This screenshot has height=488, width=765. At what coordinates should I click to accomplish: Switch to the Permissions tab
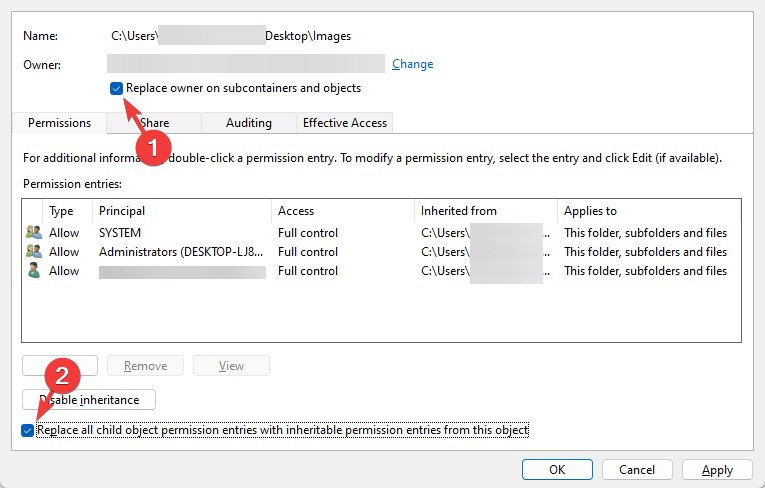pos(59,123)
